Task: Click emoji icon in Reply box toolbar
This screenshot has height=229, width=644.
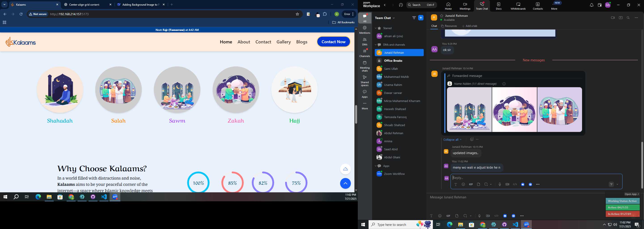Action: click(x=463, y=184)
